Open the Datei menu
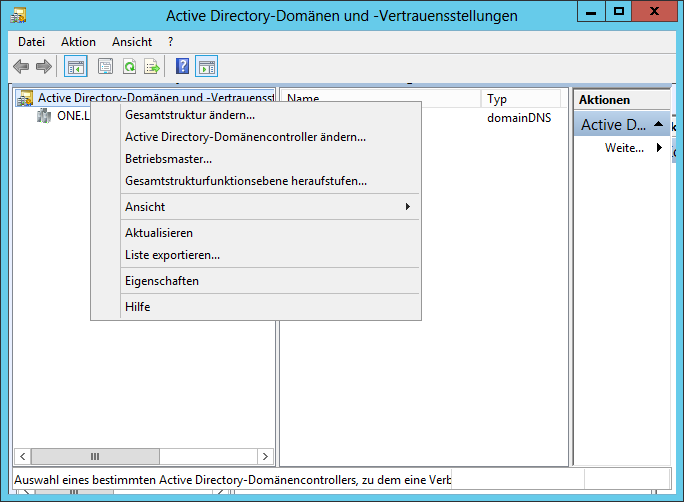 (x=31, y=42)
